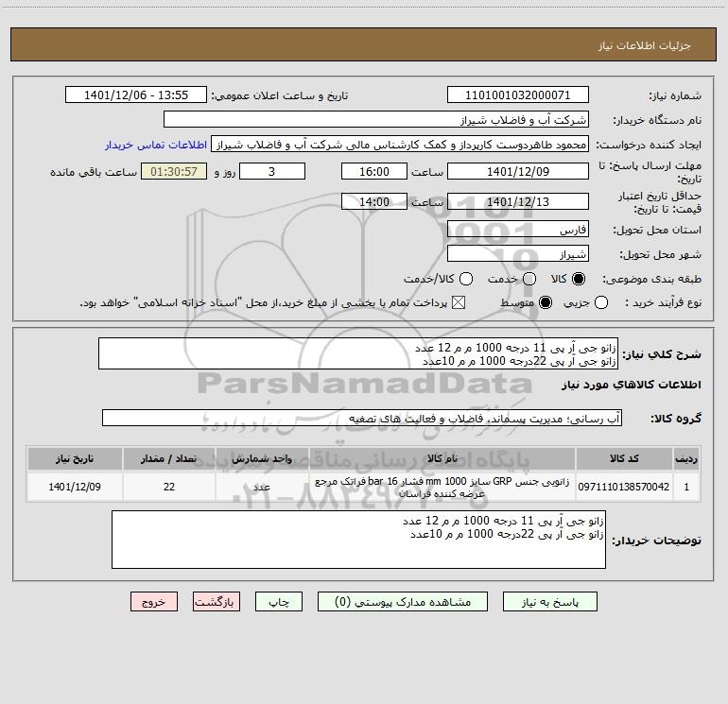Open the buyer contact info link
Viewport: 728px width, 704px height.
pos(156,145)
